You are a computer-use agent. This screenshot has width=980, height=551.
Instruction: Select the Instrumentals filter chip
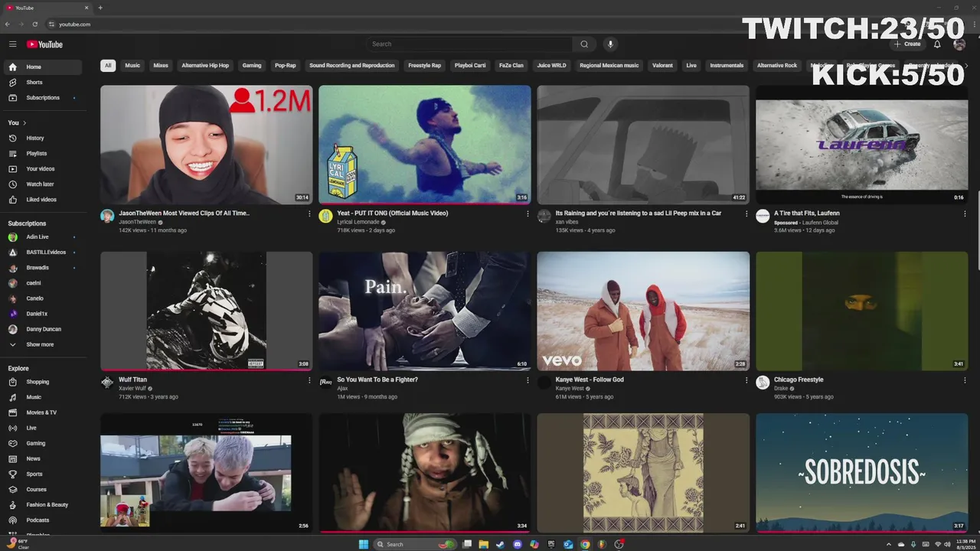tap(727, 66)
